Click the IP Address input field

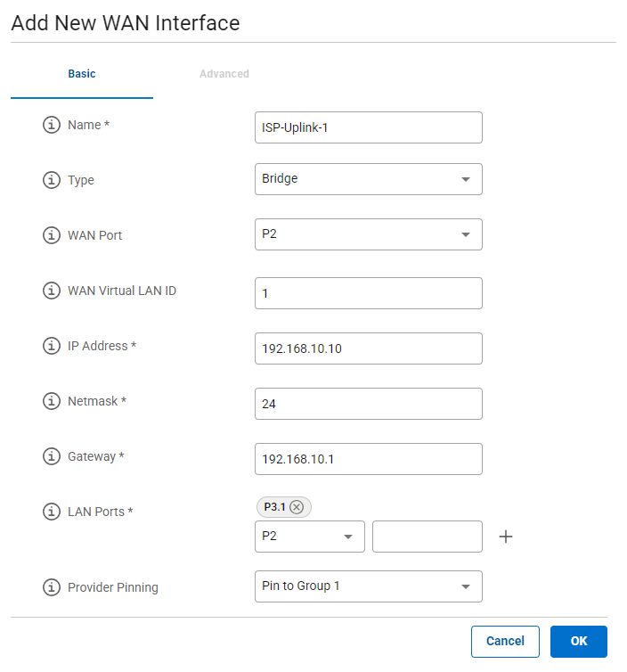368,348
